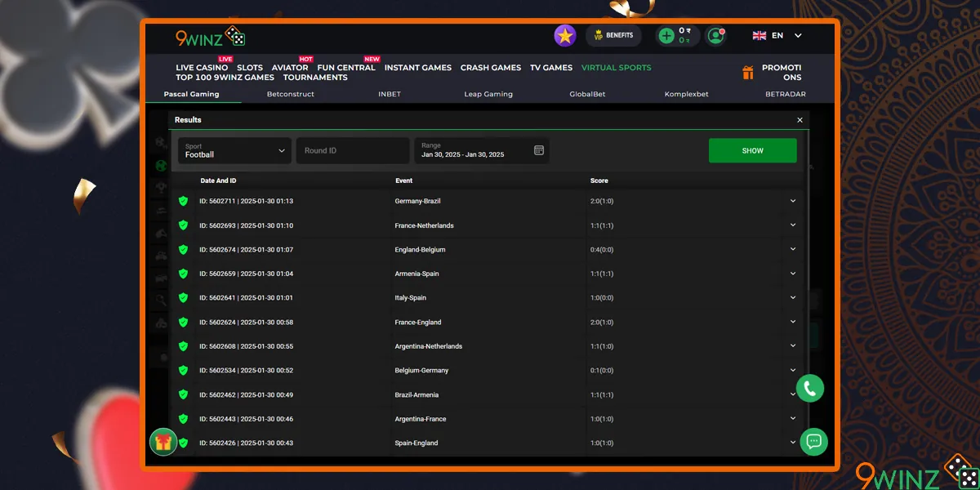This screenshot has width=980, height=490.
Task: Open the Tournaments menu
Action: coord(315,78)
